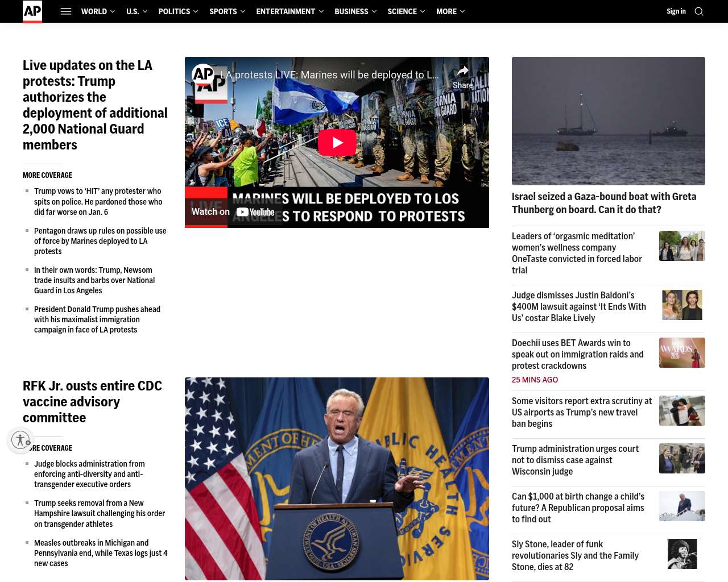Play the LA protests YouTube video
728x582 pixels.
tap(337, 143)
